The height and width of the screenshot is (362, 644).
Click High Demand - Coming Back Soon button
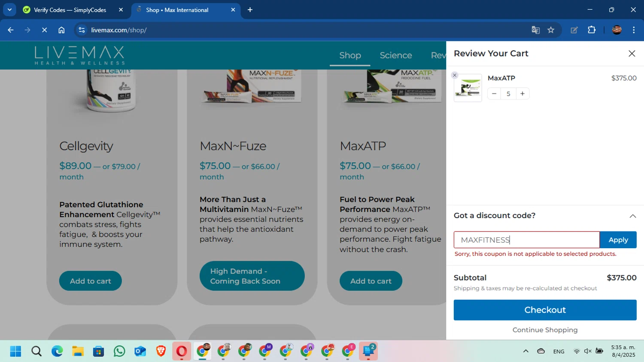tap(252, 276)
